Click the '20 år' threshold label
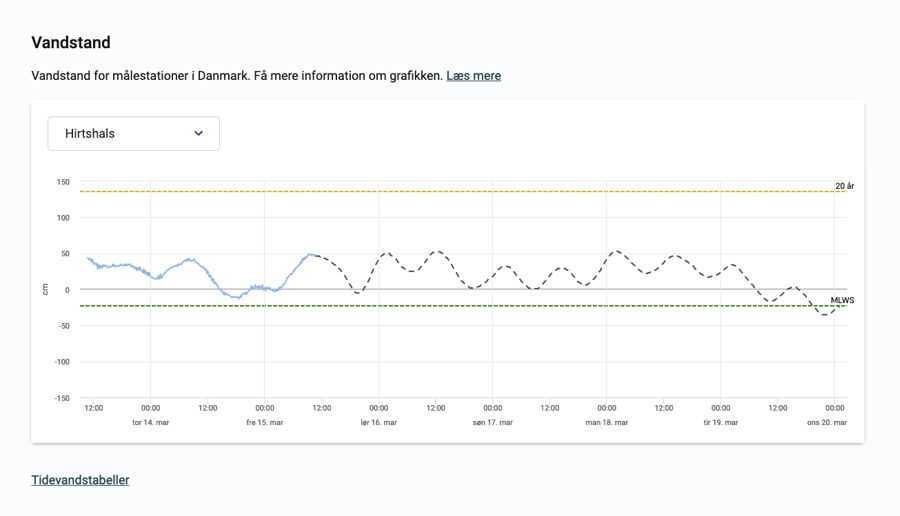Viewport: 900px width, 516px height. coord(844,186)
